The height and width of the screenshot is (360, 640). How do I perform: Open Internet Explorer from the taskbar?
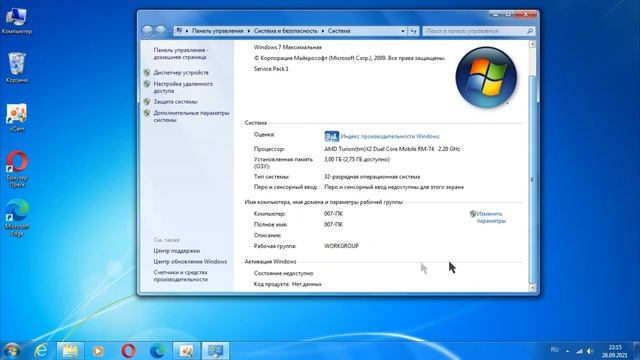click(x=41, y=351)
